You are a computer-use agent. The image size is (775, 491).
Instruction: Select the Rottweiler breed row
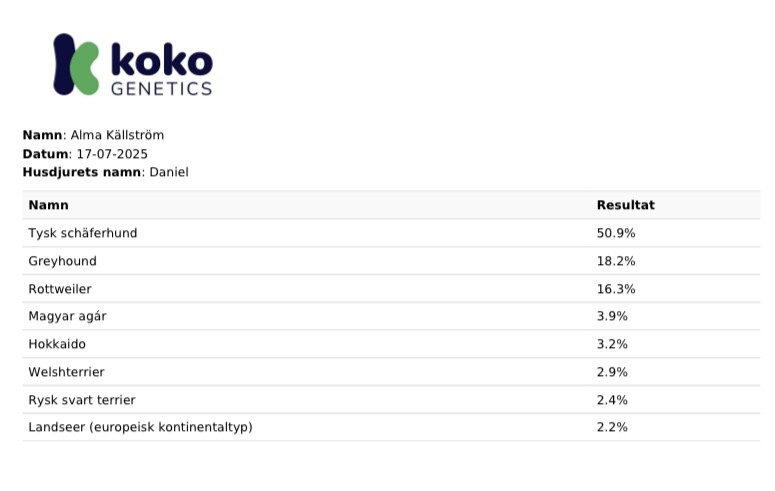click(391, 288)
